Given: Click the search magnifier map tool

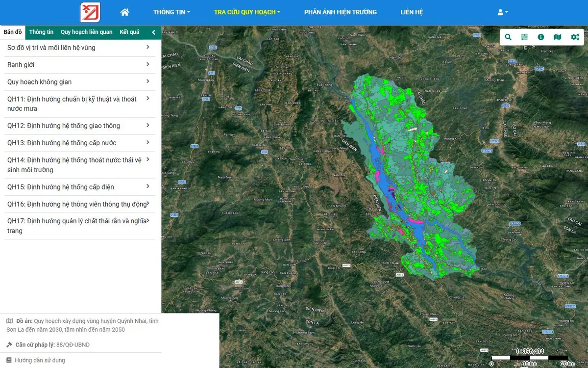Looking at the screenshot, I should pos(508,37).
